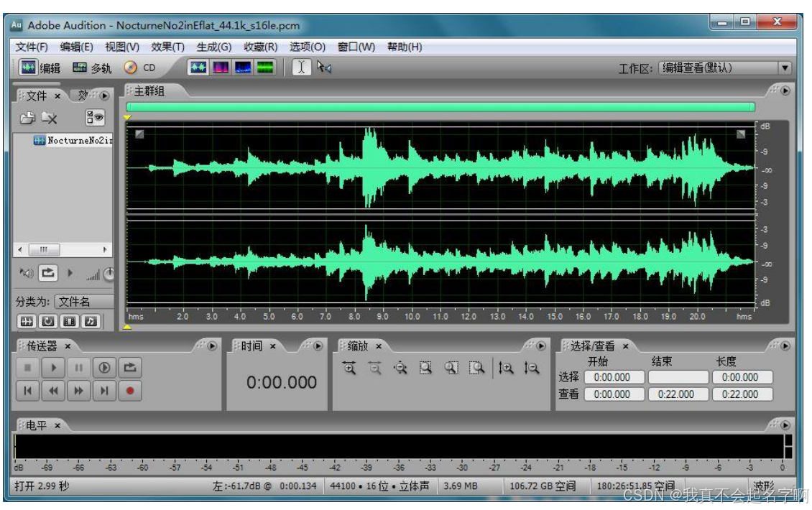
Task: Click the green horizontal zoom range bar
Action: pyautogui.click(x=440, y=107)
